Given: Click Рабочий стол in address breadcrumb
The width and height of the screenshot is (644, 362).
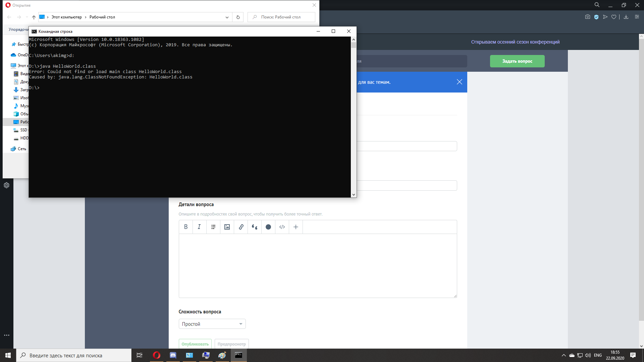Looking at the screenshot, I should click(102, 17).
